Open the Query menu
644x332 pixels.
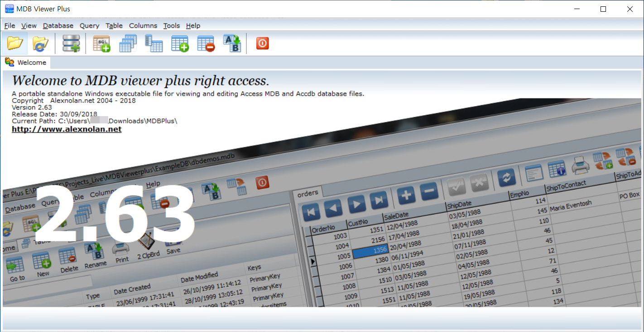90,26
